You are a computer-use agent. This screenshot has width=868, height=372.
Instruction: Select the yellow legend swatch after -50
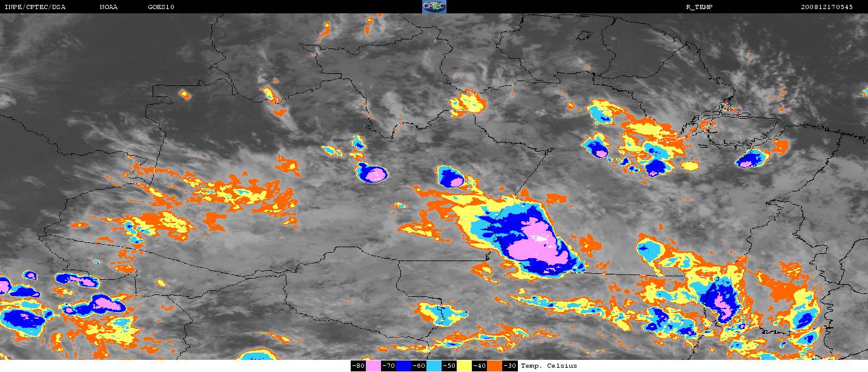464,366
